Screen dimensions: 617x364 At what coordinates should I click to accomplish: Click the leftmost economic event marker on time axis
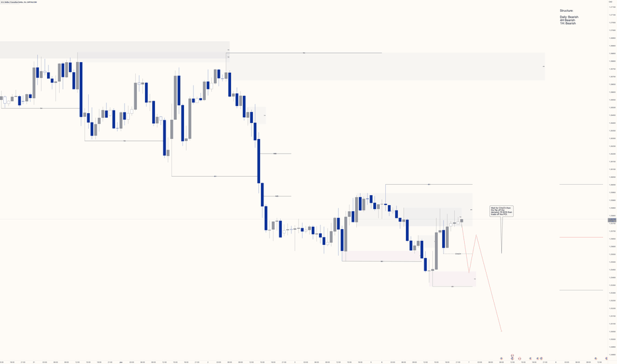point(501,359)
